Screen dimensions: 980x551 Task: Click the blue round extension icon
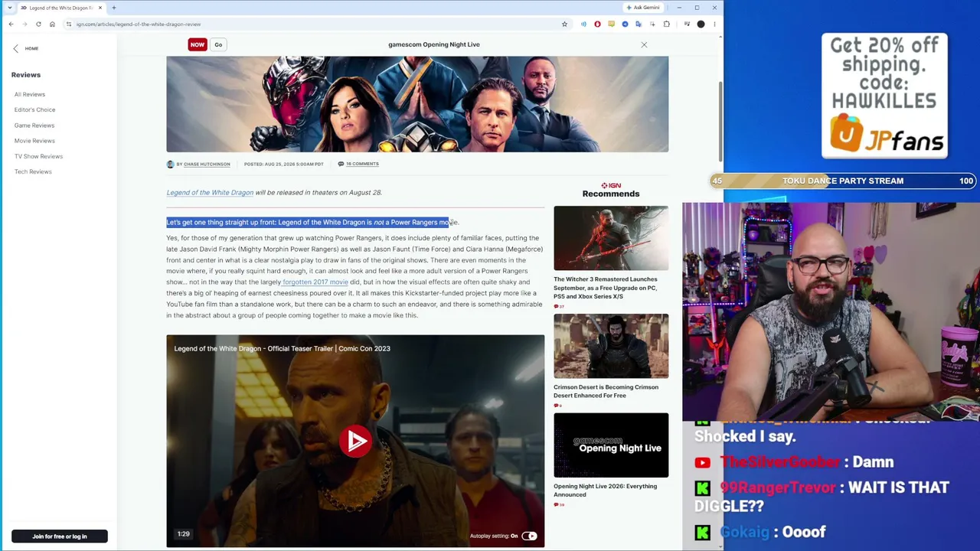coord(625,24)
